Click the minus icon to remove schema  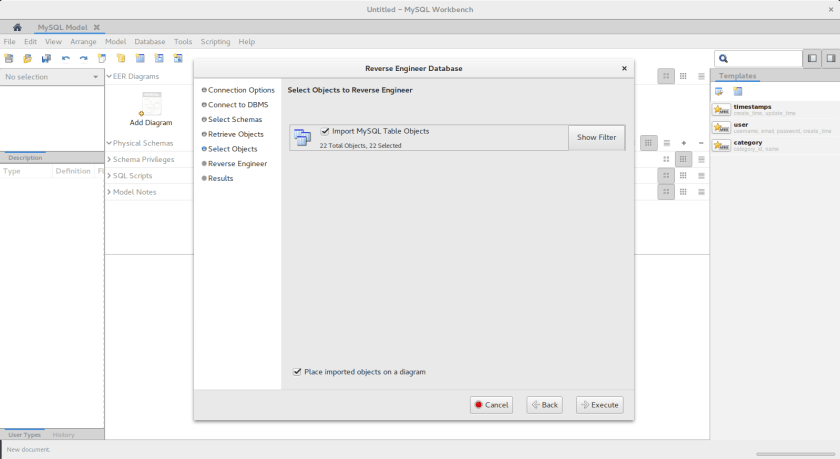[701, 143]
